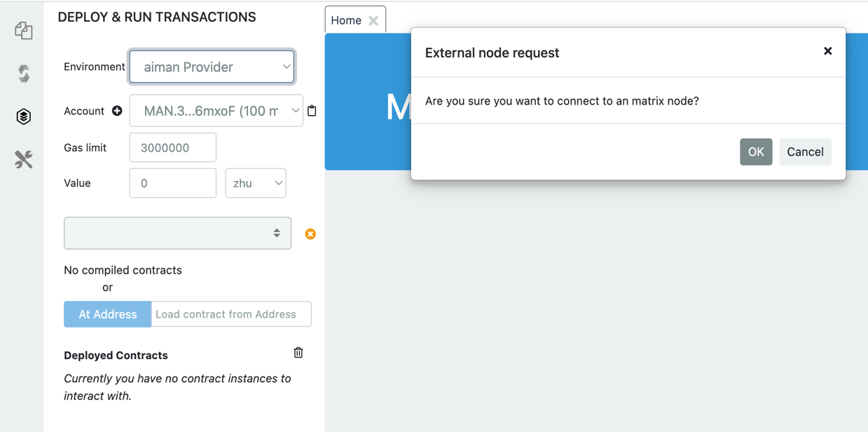Switch to the Home tab
This screenshot has height=432, width=868.
pos(346,20)
